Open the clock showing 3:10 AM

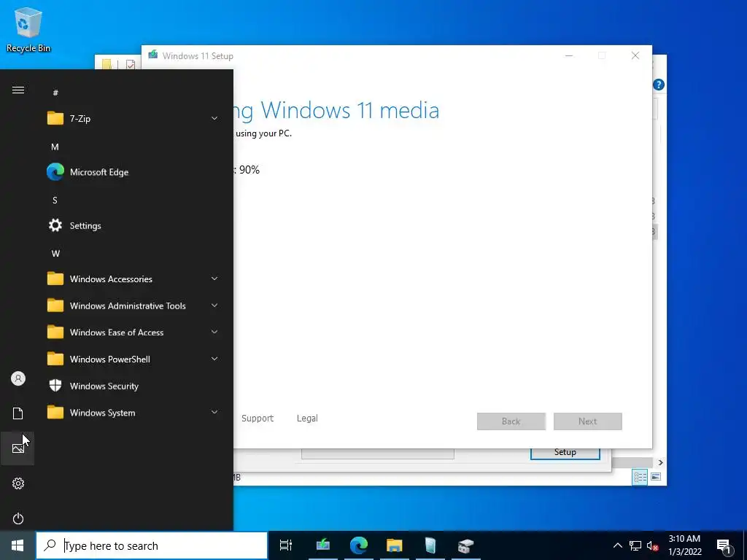[x=684, y=545]
